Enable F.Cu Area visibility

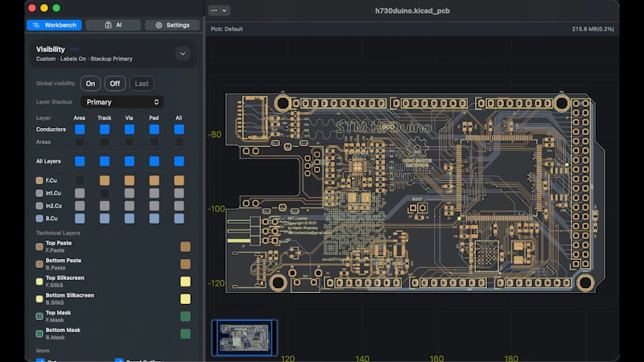[x=80, y=180]
